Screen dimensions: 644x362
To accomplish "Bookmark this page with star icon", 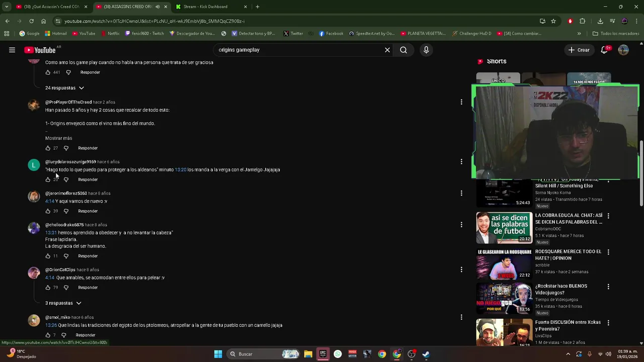I will [x=553, y=21].
